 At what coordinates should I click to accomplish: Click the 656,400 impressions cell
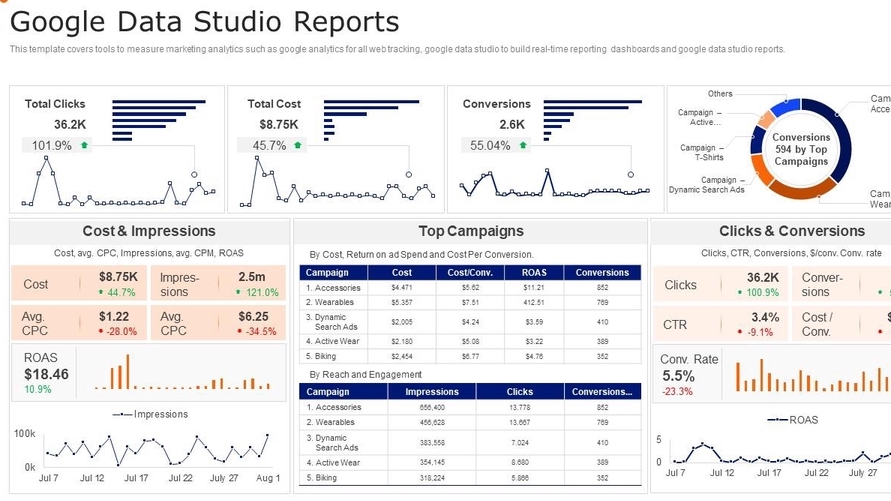point(432,408)
